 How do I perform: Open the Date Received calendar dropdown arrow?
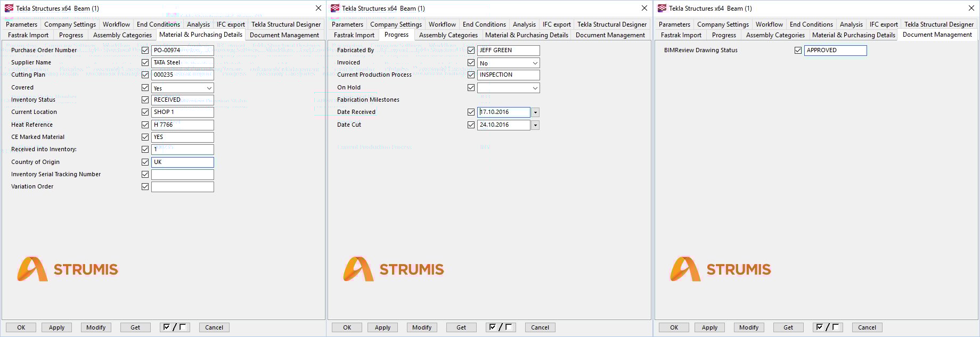(x=535, y=112)
